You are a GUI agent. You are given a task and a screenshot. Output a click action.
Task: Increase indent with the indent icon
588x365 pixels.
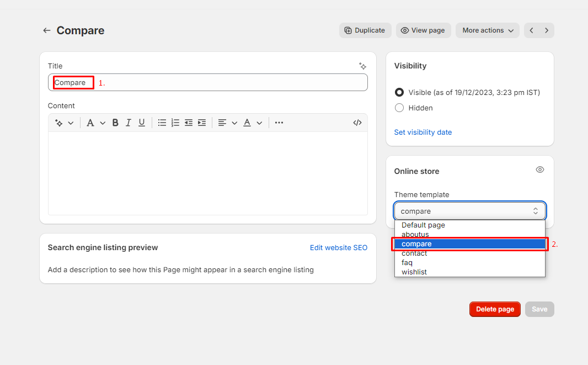pos(202,123)
